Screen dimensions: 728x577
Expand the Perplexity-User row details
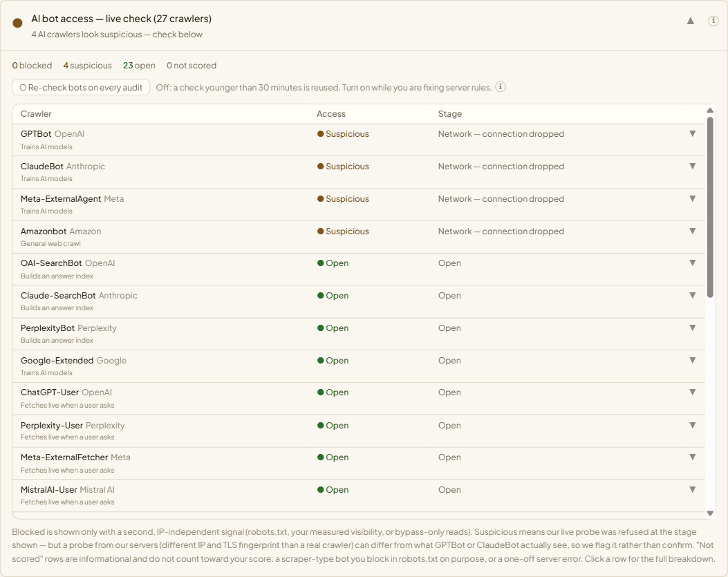coord(692,425)
